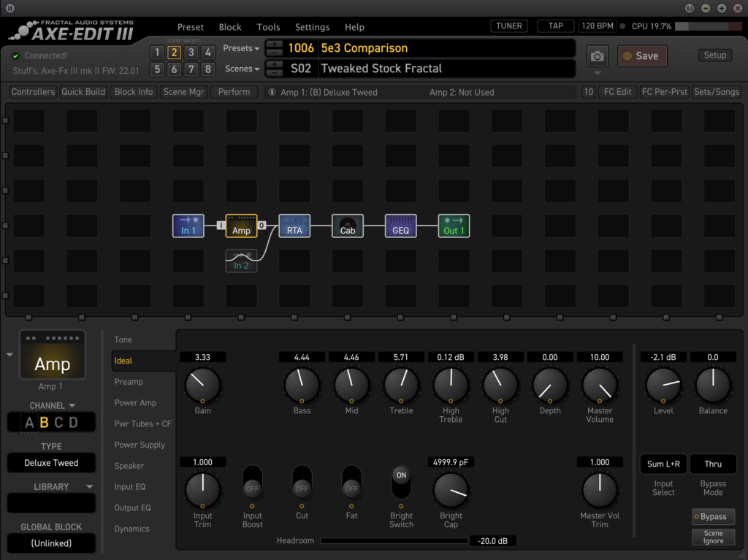Screen dimensions: 748x560
Task: Select the GEQ block in the grid
Action: pos(401,226)
